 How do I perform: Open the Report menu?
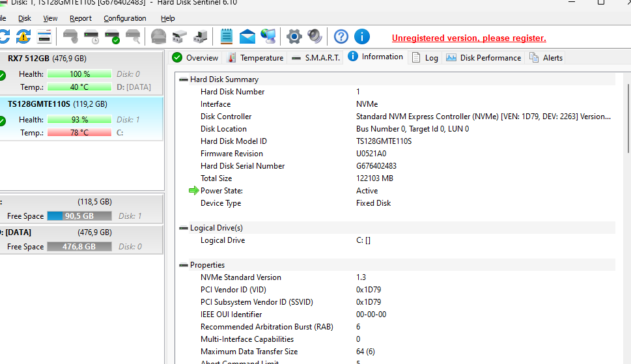[x=81, y=18]
